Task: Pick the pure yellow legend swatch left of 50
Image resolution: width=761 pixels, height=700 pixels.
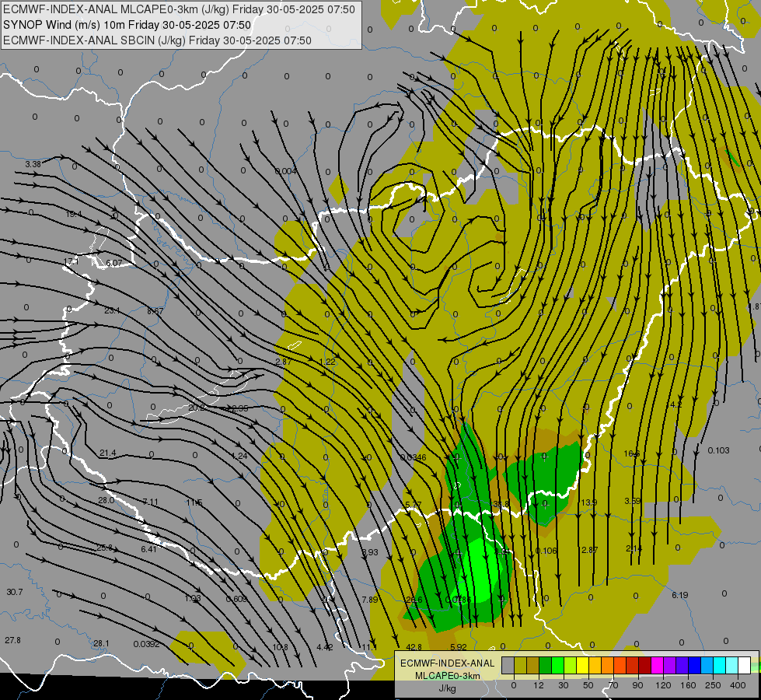Action: [x=583, y=665]
